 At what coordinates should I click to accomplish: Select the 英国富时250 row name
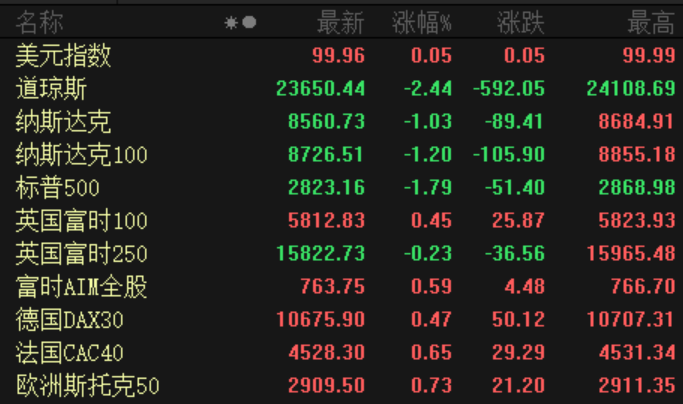[81, 254]
